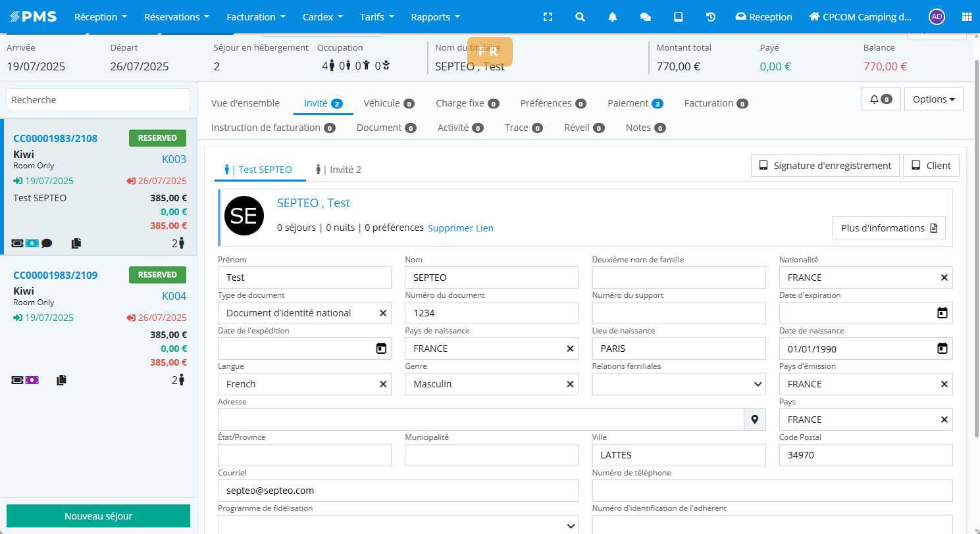Switch to the Paiement tab
980x534 pixels.
pos(634,103)
